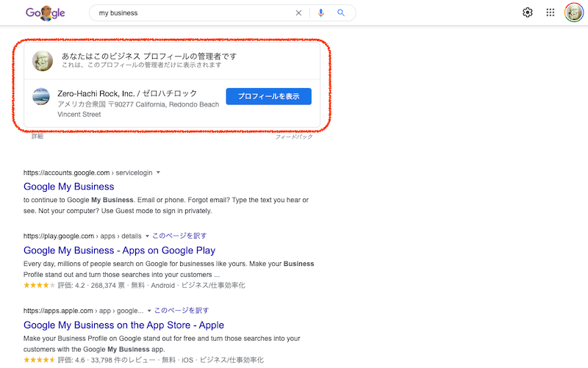
Task: Expand dropdown arrow next to play.google.com result URL
Action: [x=147, y=236]
